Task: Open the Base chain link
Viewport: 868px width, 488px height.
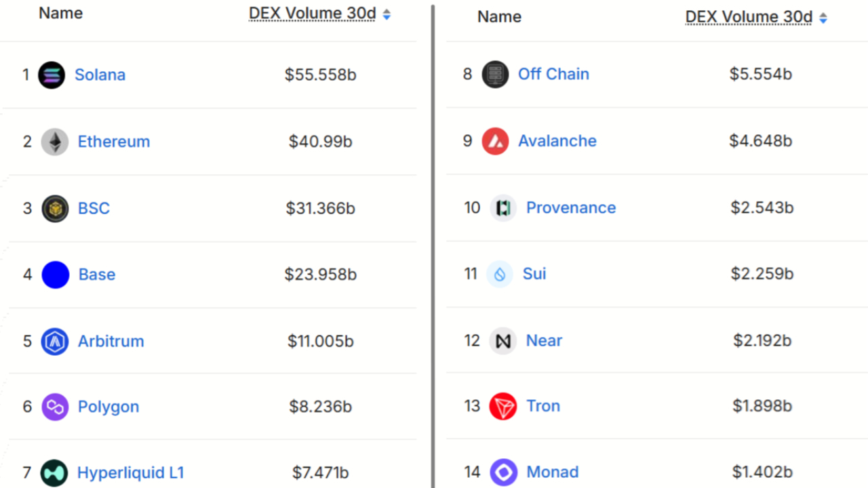Action: (97, 274)
